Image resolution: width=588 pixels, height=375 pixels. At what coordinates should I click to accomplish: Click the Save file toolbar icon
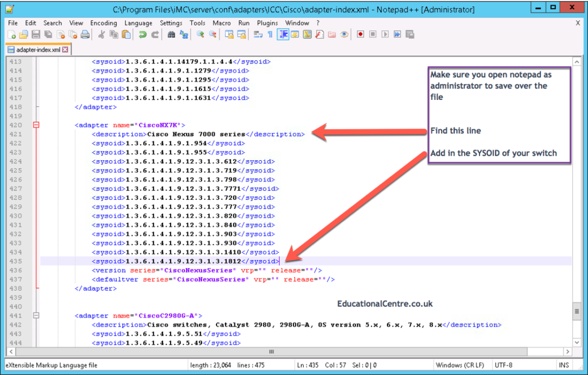coord(36,34)
